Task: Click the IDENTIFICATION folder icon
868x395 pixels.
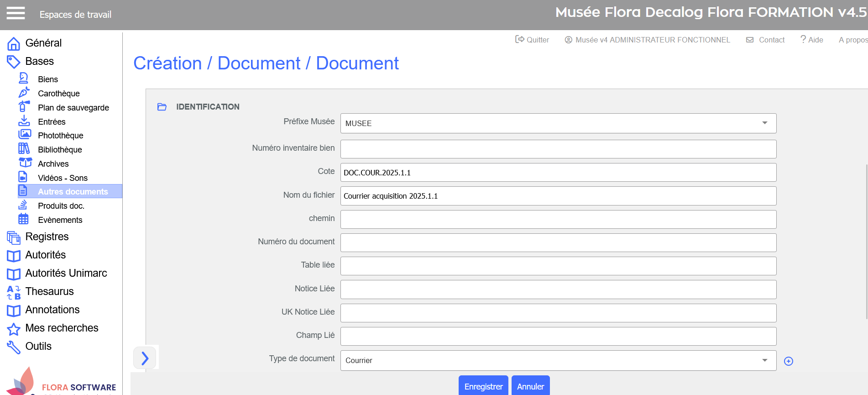Action: pos(162,107)
